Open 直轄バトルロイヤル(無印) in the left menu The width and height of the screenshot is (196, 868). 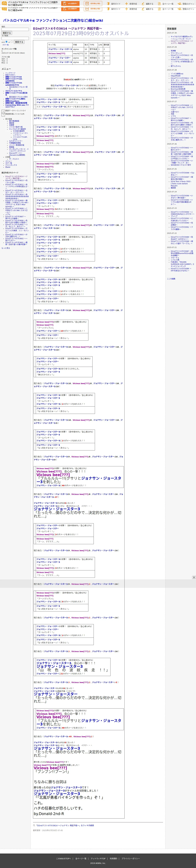click(15, 99)
